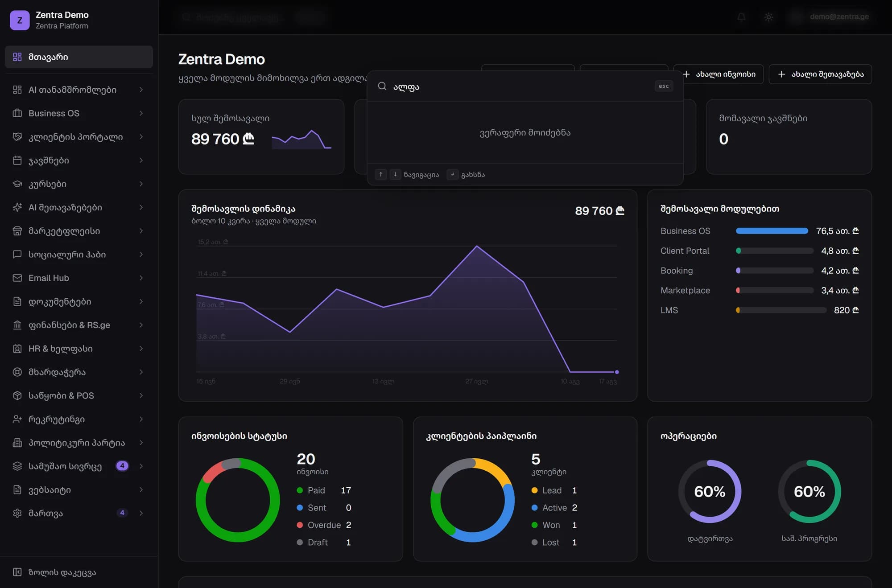Click the gear icon beside მართვა

tap(17, 513)
